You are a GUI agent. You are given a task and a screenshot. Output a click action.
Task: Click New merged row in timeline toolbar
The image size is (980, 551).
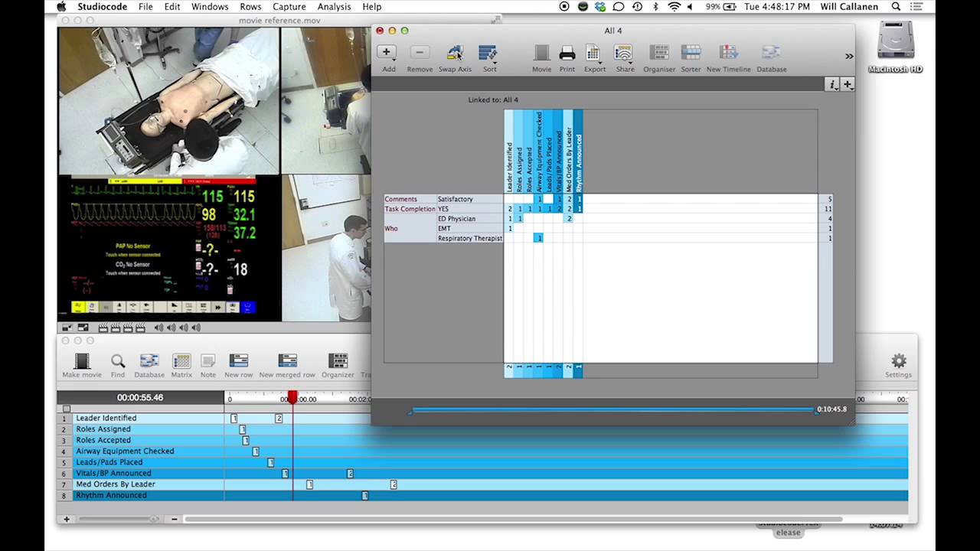[287, 366]
